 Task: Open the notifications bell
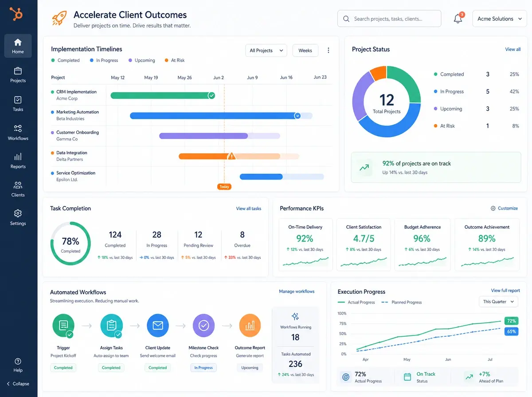458,19
